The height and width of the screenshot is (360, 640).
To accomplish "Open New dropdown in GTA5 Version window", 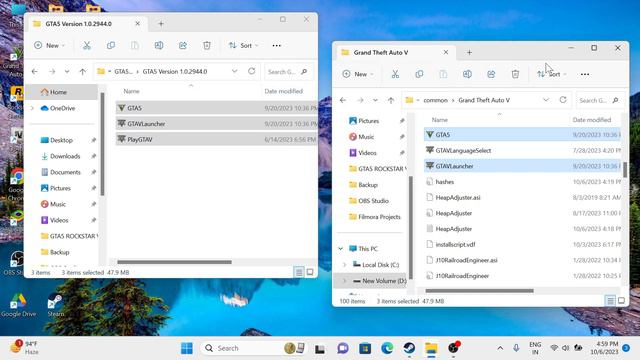I will 49,45.
